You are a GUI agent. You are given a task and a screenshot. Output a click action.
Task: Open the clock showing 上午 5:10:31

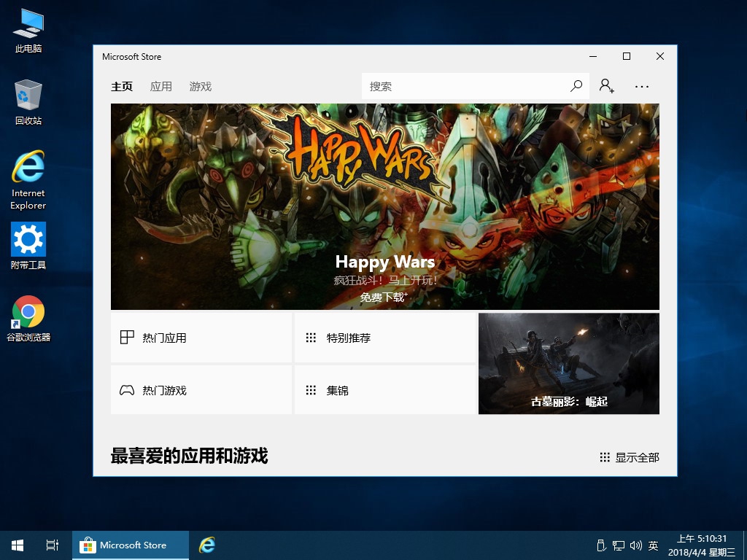coord(702,545)
